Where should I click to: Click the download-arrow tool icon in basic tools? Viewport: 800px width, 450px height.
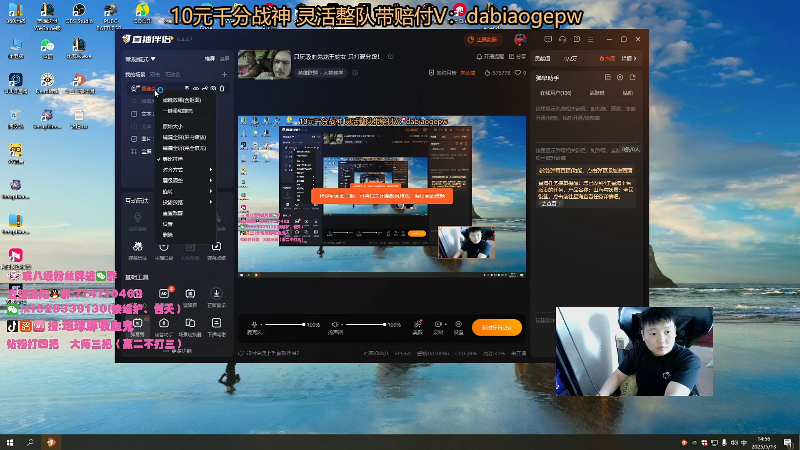coord(216,293)
